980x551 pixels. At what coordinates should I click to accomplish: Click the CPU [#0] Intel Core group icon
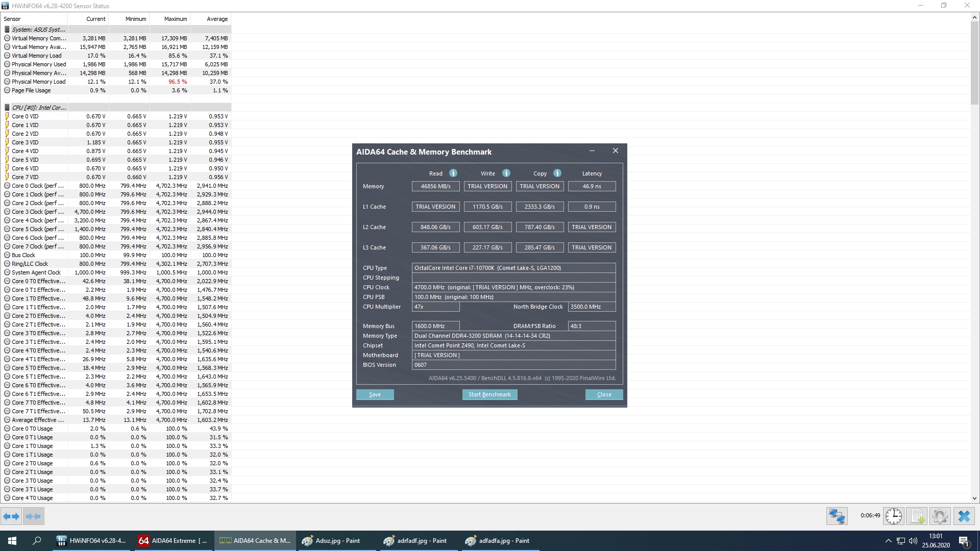[x=7, y=108]
